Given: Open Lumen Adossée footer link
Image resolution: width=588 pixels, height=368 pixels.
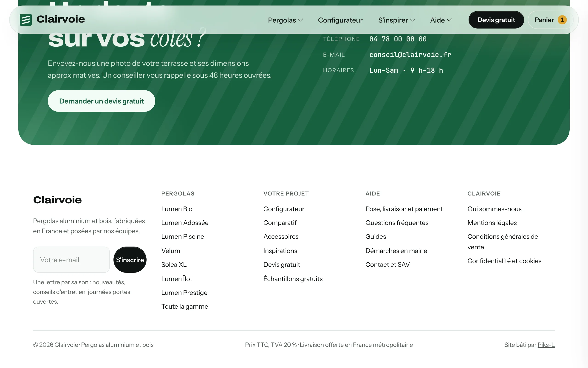Looking at the screenshot, I should coord(185,223).
